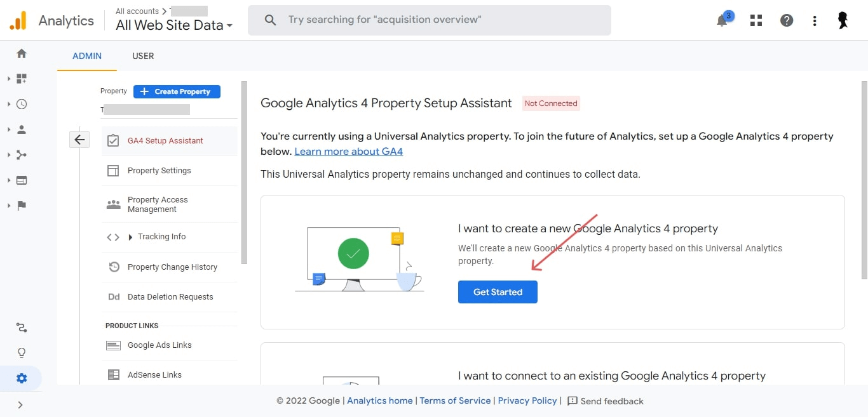Click the All accounts breadcrumb

coord(137,11)
